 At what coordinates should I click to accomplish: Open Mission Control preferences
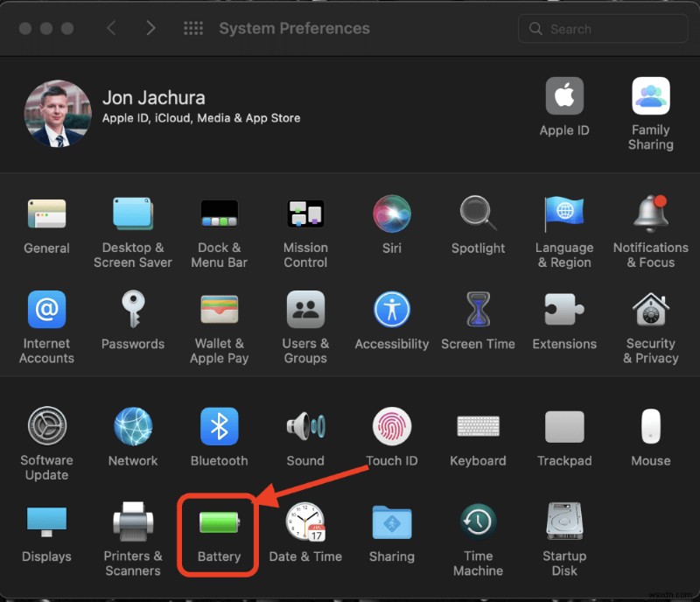click(305, 213)
